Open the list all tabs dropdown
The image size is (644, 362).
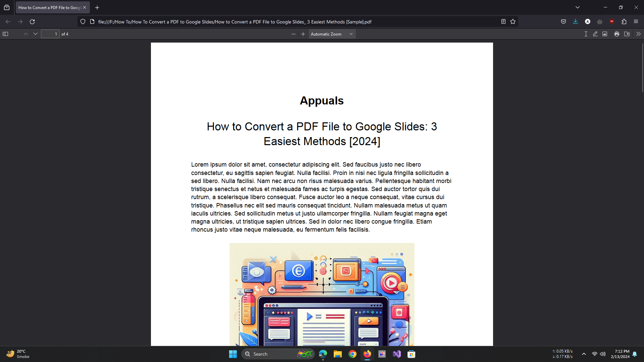click(578, 7)
